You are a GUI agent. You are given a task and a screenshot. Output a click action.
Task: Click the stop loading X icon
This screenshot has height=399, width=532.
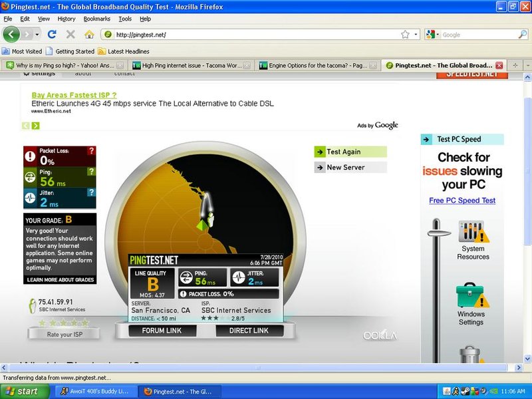coord(70,35)
